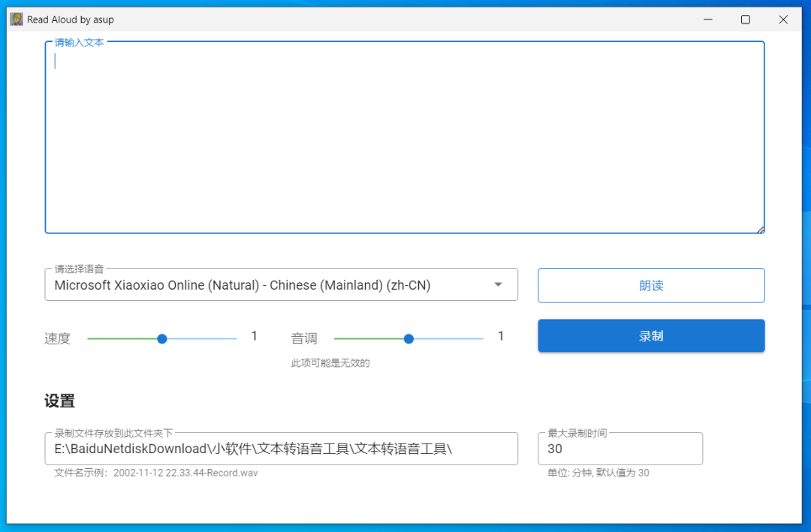Close the Read Aloud window
Viewport: 811px width, 532px height.
[783, 20]
